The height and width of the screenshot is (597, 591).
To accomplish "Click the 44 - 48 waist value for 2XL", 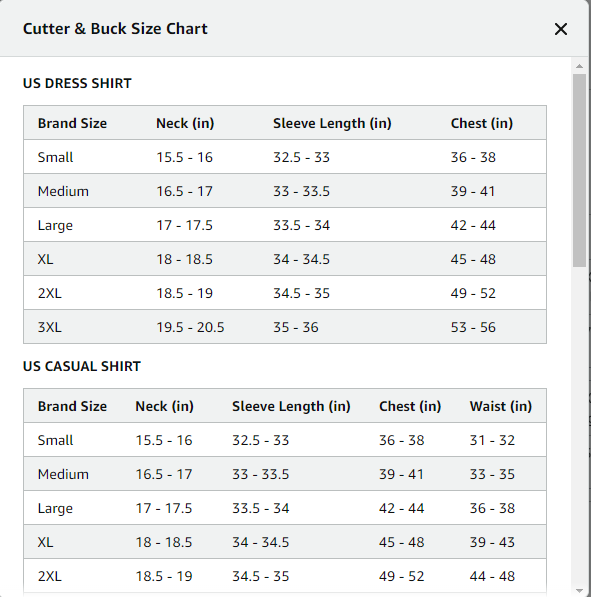I will point(492,576).
